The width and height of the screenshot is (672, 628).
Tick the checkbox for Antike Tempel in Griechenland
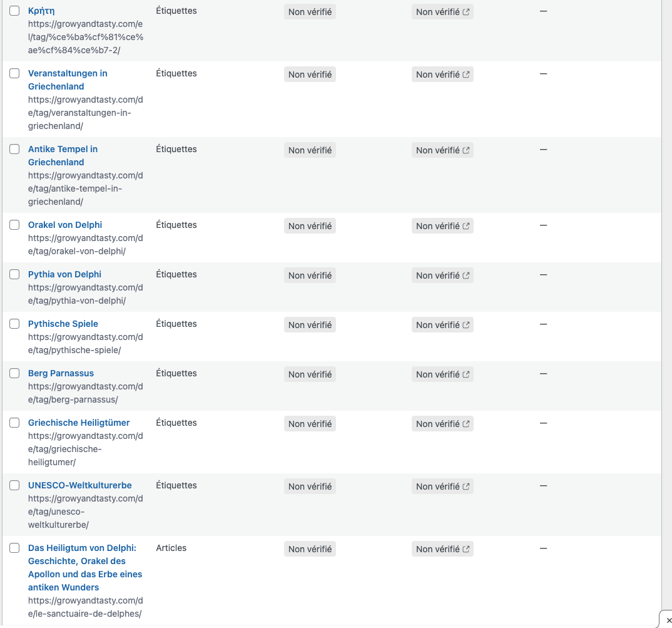pos(14,149)
